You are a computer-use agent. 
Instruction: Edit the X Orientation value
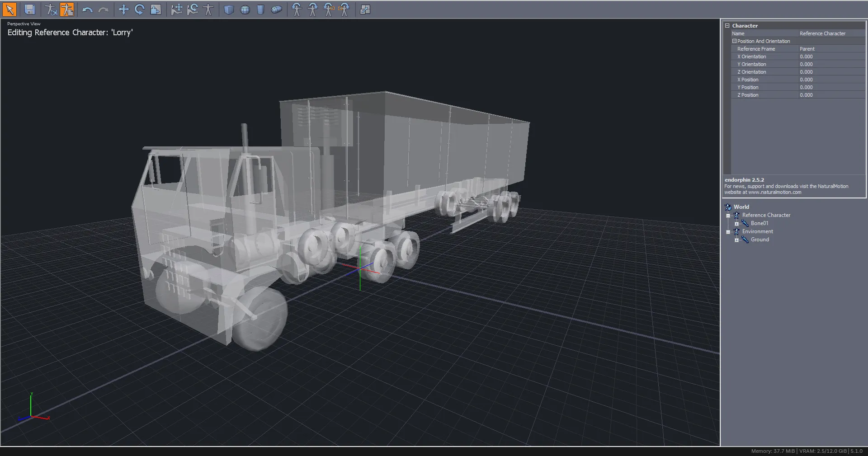pos(831,56)
